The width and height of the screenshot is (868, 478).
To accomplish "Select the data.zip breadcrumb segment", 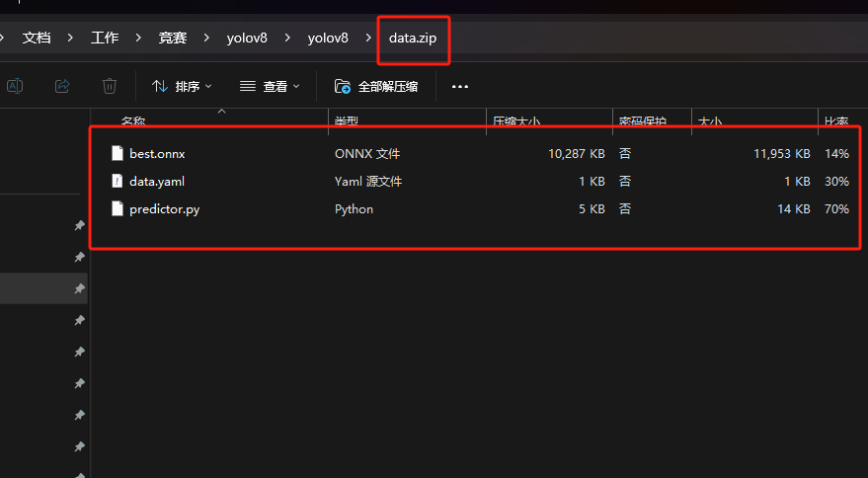I will tap(413, 39).
